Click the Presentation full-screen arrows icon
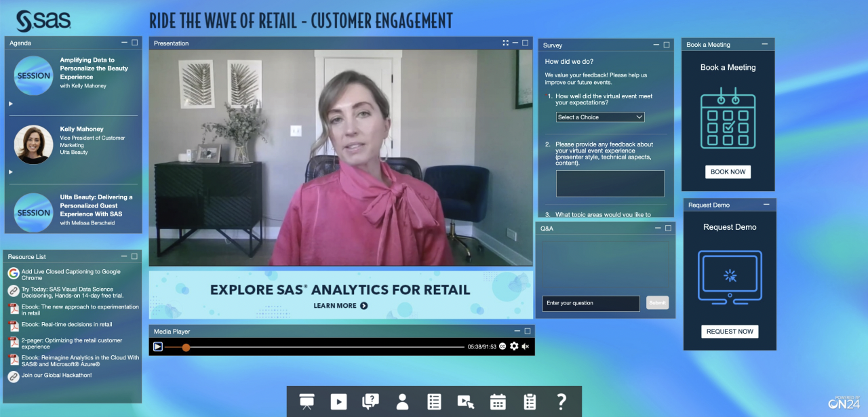This screenshot has width=868, height=417. coord(505,43)
